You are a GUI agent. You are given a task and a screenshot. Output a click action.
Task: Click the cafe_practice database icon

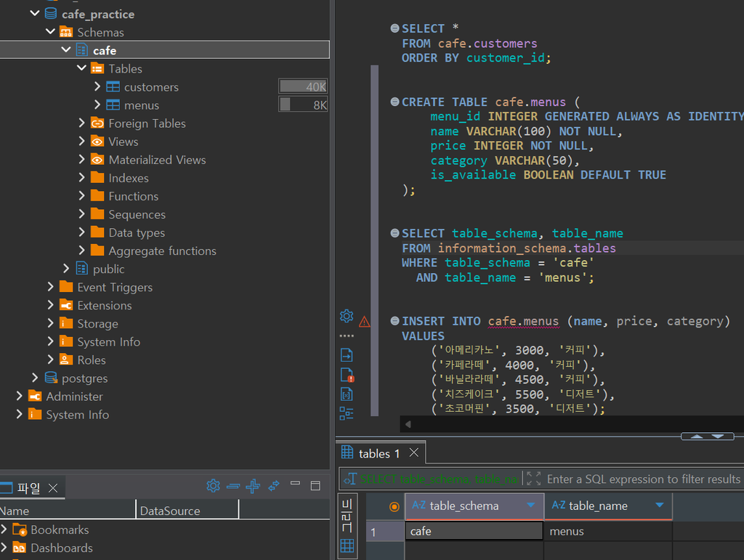[x=51, y=14]
